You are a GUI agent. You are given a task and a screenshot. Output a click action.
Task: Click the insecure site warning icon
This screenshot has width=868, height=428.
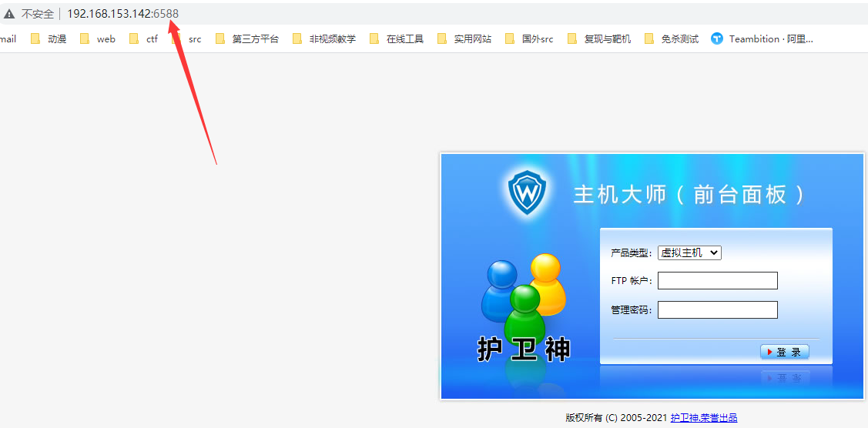[9, 14]
